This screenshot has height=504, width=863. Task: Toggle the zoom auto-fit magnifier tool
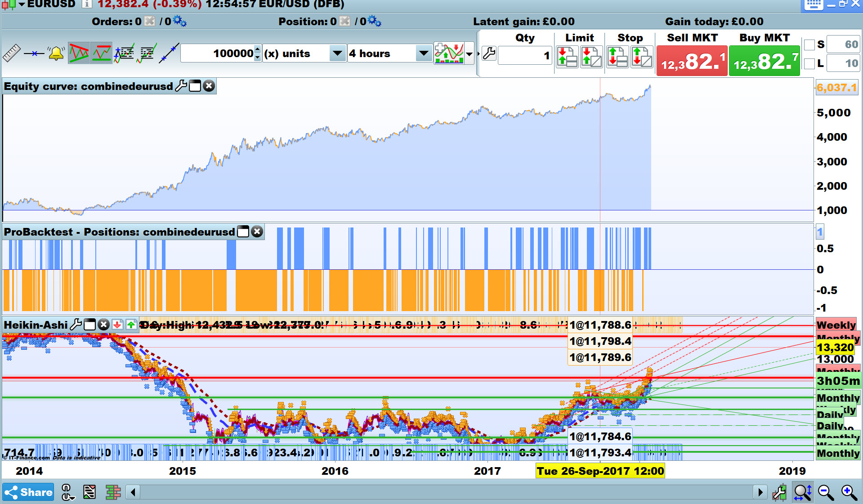pos(803,492)
